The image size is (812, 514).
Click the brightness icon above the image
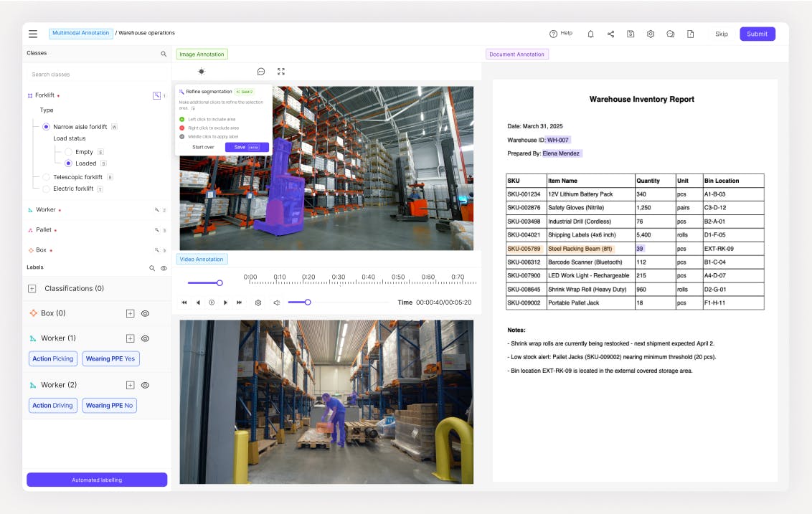[202, 72]
